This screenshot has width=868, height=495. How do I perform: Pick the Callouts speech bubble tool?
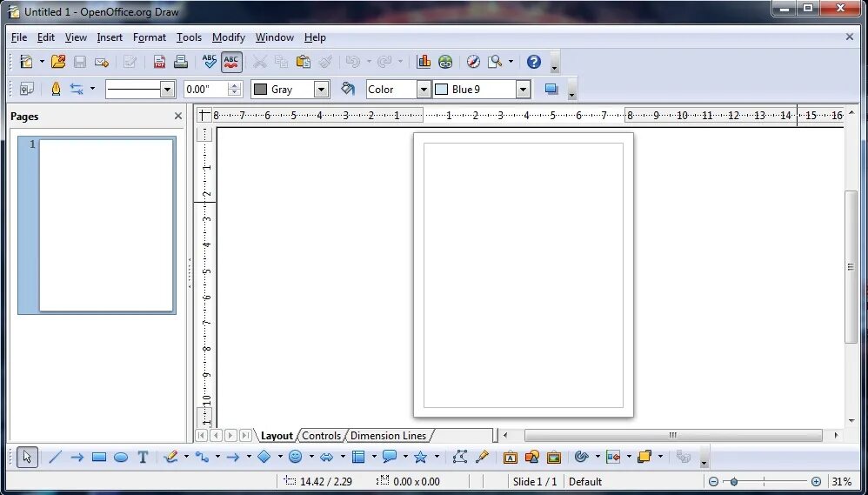(390, 457)
